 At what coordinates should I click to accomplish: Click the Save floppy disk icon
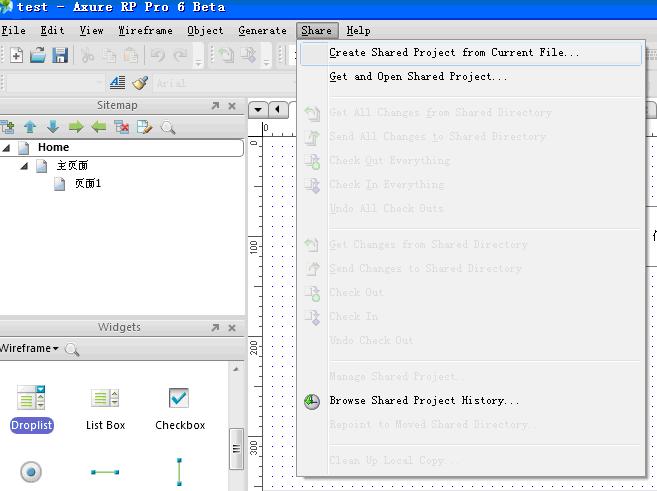[60, 55]
